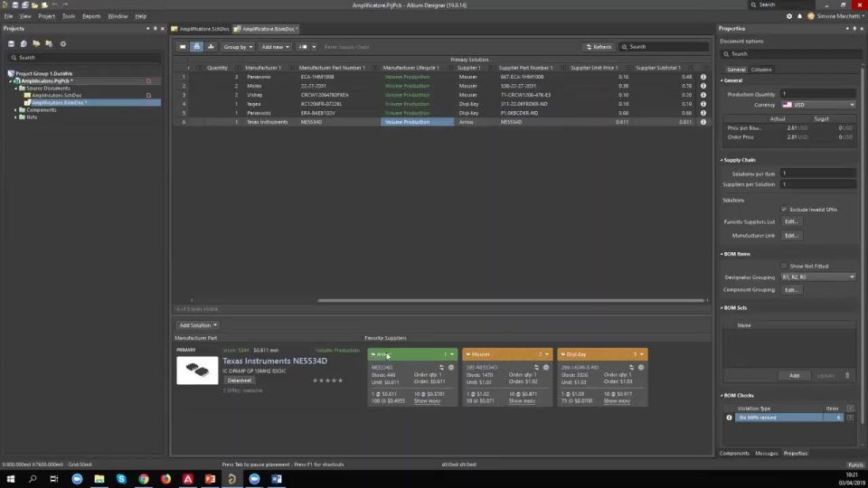Click Production Quantity input field

818,94
